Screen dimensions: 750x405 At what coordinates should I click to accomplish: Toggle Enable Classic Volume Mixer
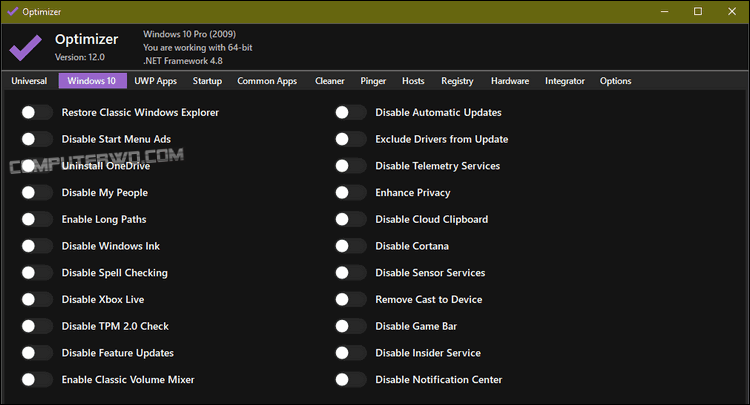point(37,380)
